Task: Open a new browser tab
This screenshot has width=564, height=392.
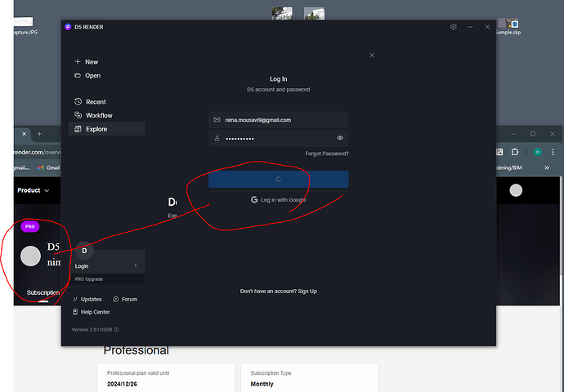Action: click(39, 134)
